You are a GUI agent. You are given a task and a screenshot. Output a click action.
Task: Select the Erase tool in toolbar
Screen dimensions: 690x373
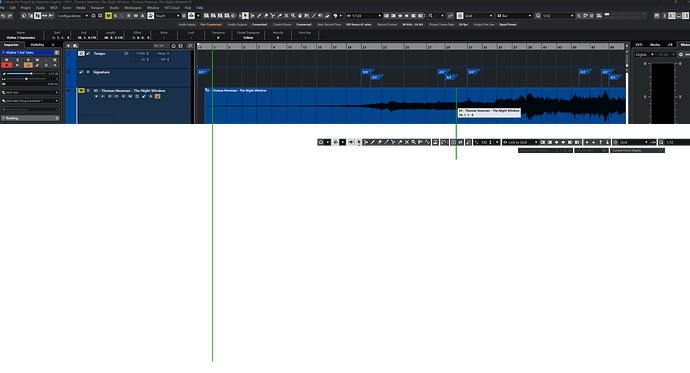[x=266, y=16]
